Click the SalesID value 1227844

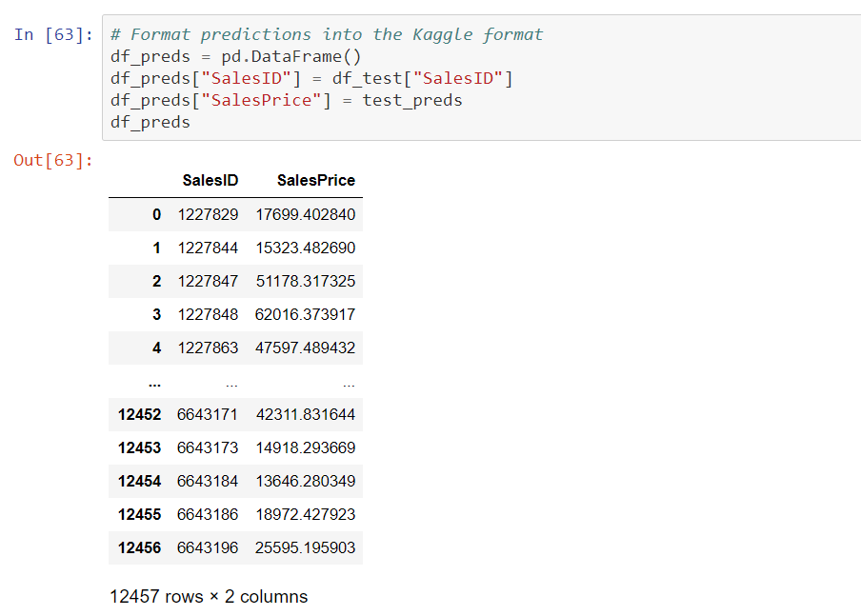(208, 248)
